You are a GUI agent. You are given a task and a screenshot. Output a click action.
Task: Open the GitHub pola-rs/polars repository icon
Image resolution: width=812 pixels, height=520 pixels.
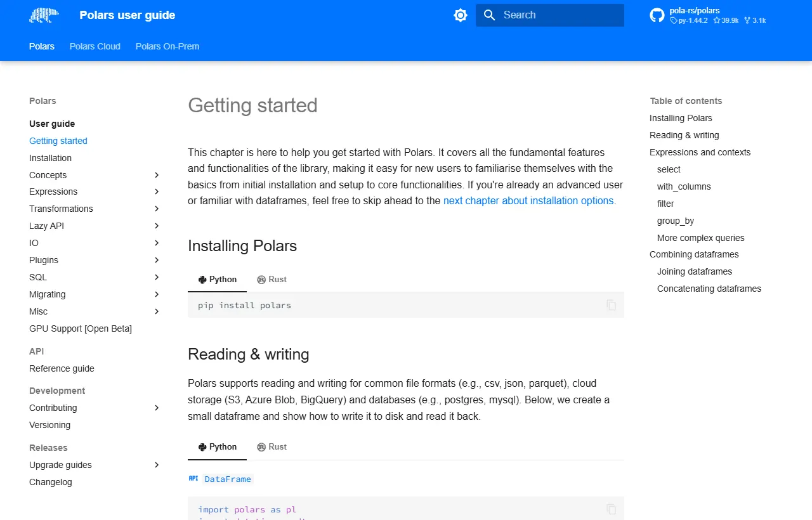click(x=657, y=15)
